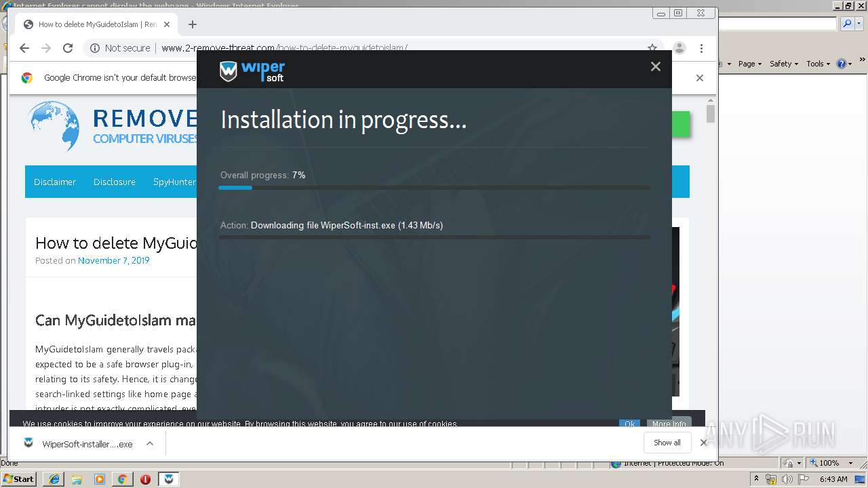Open the Internet Explorer Page dropdown

point(749,64)
